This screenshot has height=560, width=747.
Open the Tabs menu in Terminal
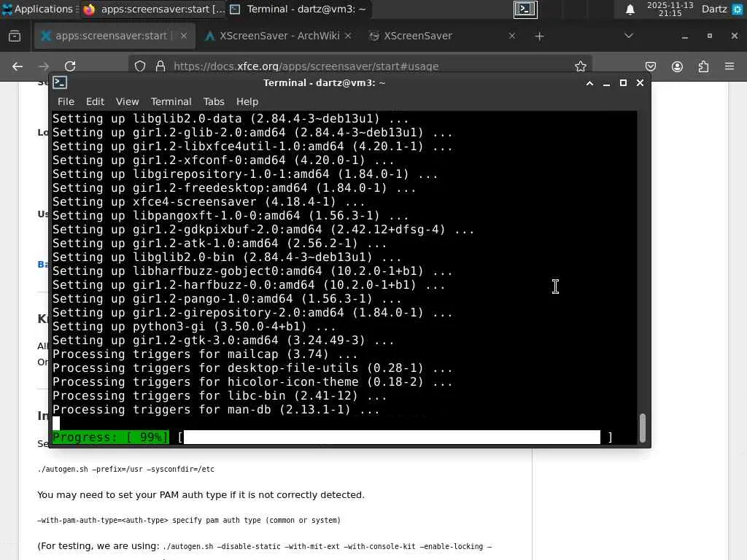[x=214, y=101]
